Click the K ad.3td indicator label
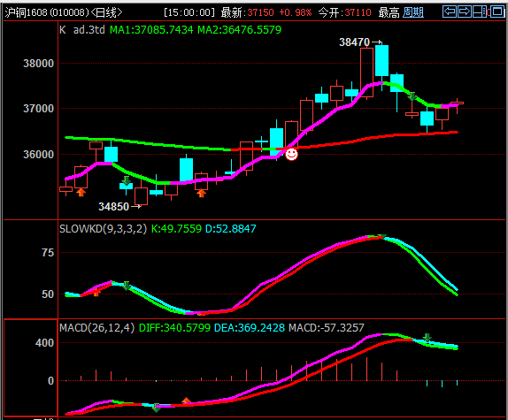 pos(82,30)
